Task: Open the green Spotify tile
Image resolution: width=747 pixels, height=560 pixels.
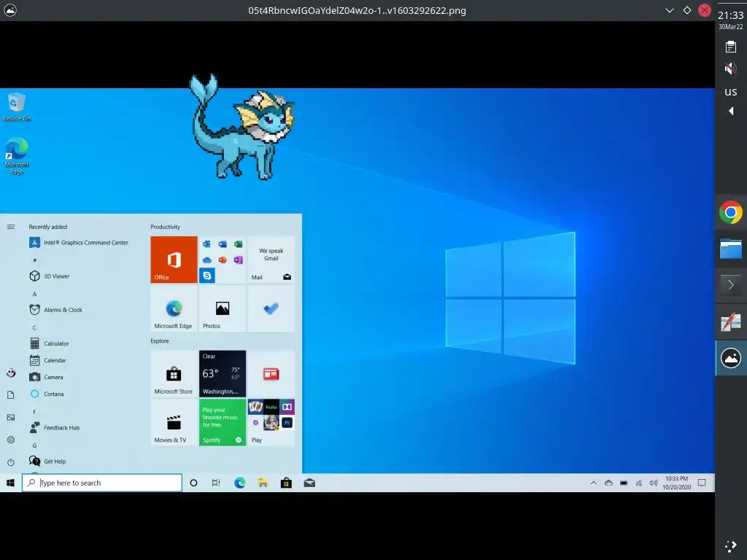Action: [222, 422]
